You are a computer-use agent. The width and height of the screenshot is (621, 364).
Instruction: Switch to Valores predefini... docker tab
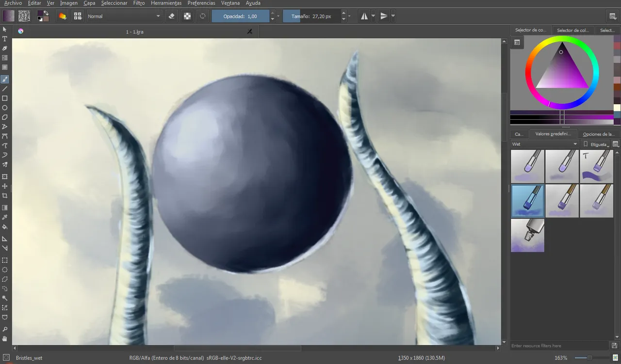[x=553, y=134]
